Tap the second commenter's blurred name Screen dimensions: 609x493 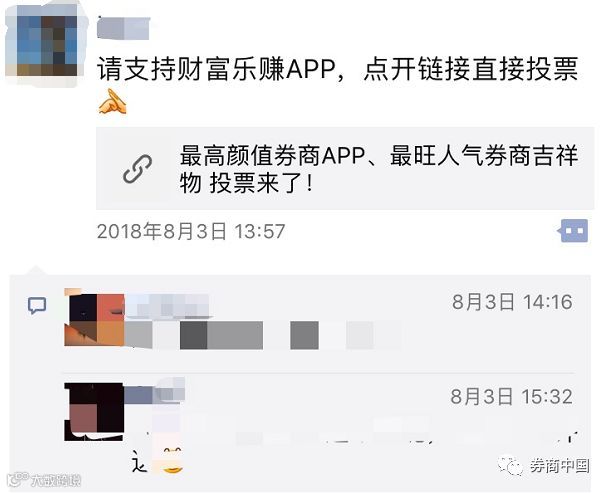(155, 392)
